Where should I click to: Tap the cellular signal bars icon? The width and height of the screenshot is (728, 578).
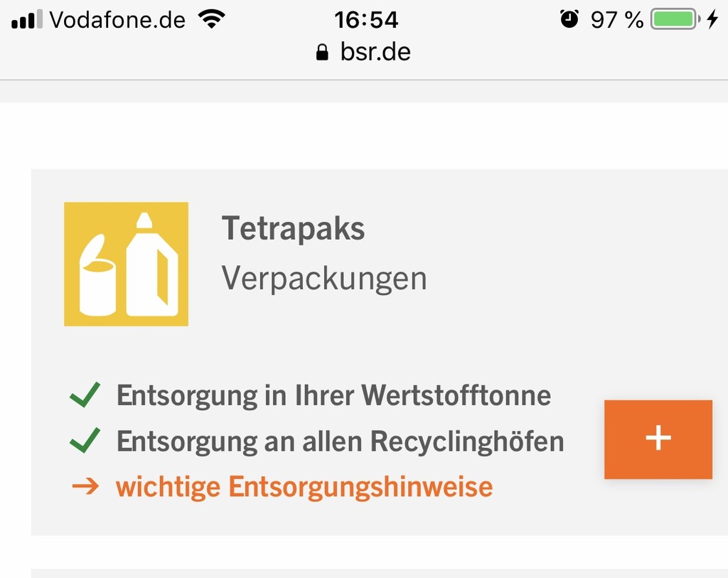click(26, 19)
